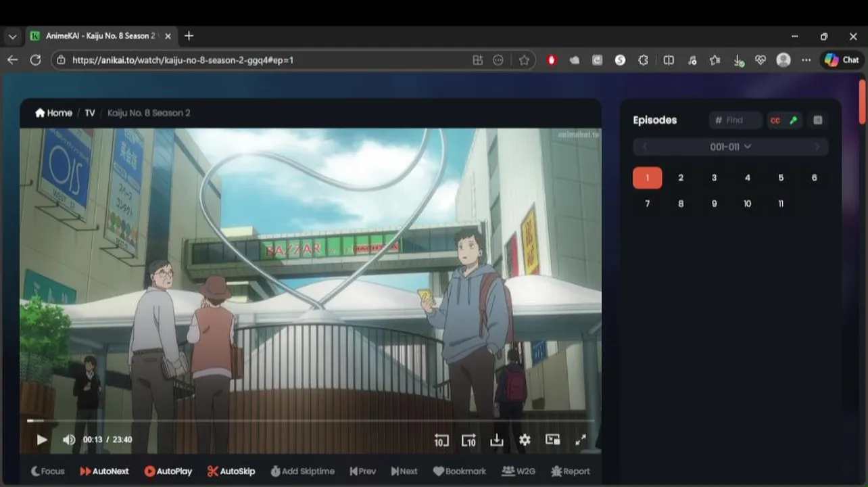Toggle the AutoSkip option
Screen dimensions: 868x487
pos(231,471)
